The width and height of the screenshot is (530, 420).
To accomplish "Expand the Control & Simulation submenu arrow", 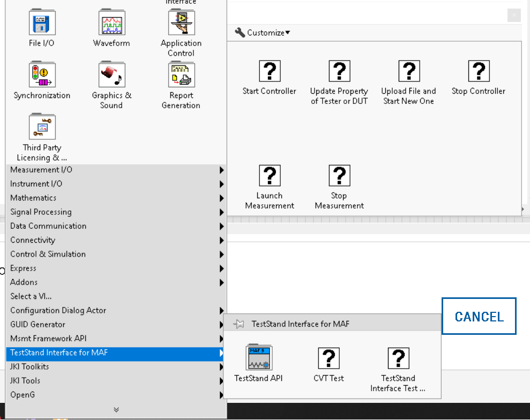I will coord(221,254).
